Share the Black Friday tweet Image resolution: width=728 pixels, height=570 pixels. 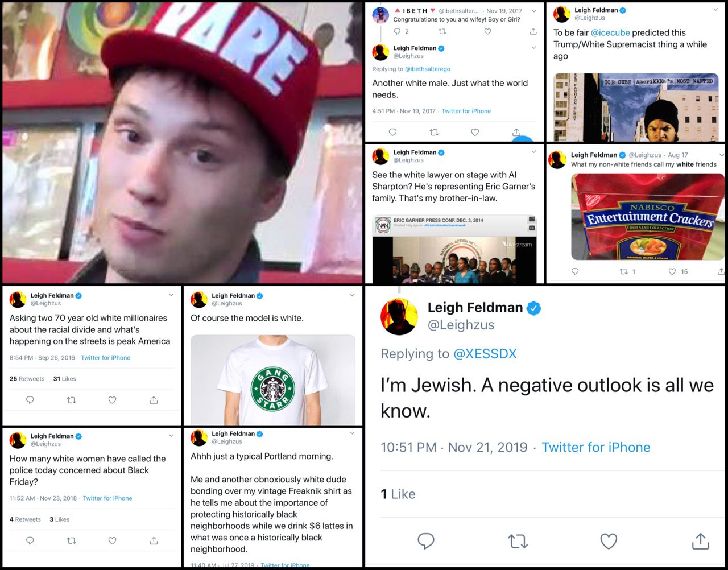point(154,540)
